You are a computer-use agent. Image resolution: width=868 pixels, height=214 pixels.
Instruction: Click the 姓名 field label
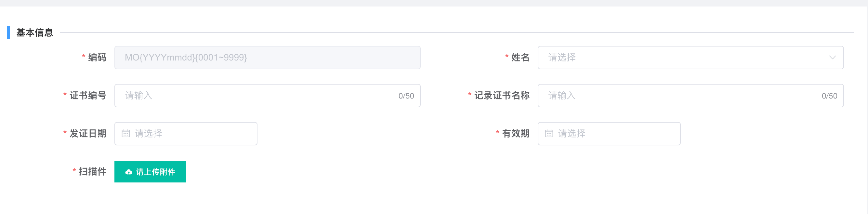520,58
